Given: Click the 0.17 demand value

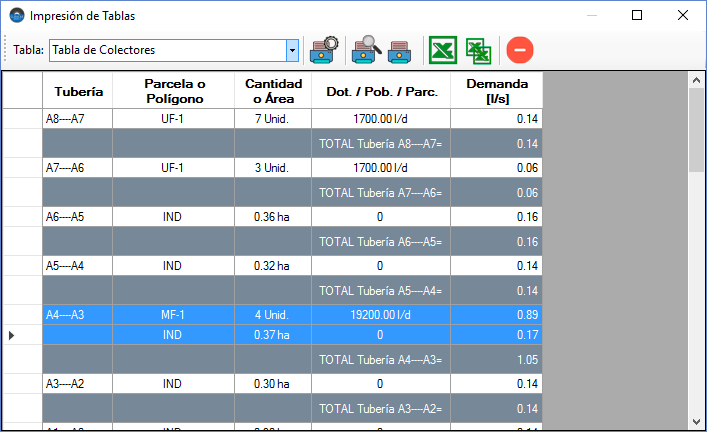Looking at the screenshot, I should click(x=527, y=335).
